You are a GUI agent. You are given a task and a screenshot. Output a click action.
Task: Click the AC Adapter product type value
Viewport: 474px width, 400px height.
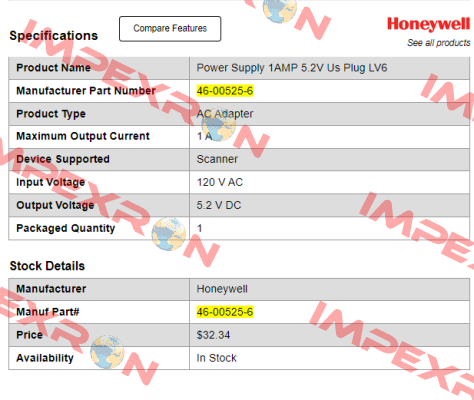point(225,114)
